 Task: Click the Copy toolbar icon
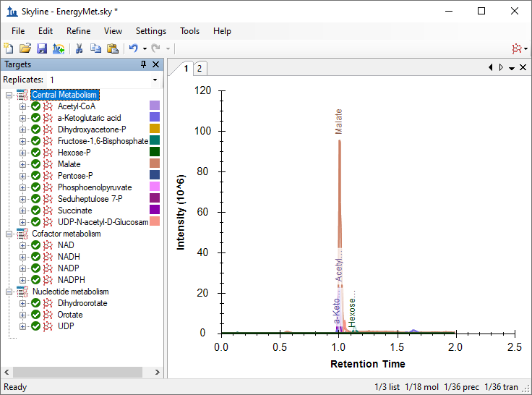(x=95, y=48)
